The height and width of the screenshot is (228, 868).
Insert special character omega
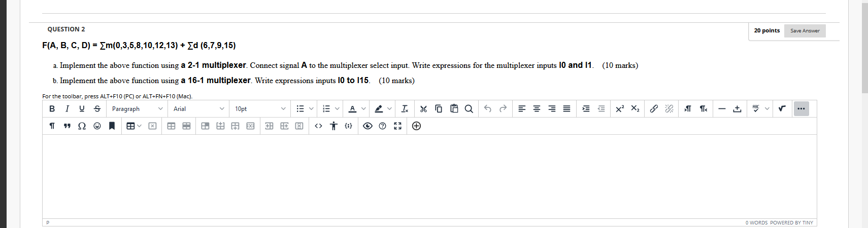[x=82, y=126]
